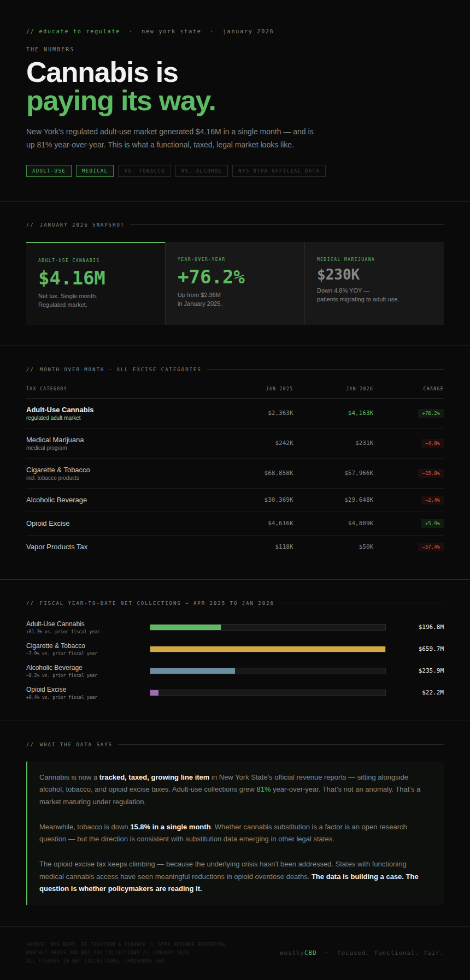Click the Cigarette & Tobacco -15.8% badge
The image size is (470, 980).
(x=431, y=473)
